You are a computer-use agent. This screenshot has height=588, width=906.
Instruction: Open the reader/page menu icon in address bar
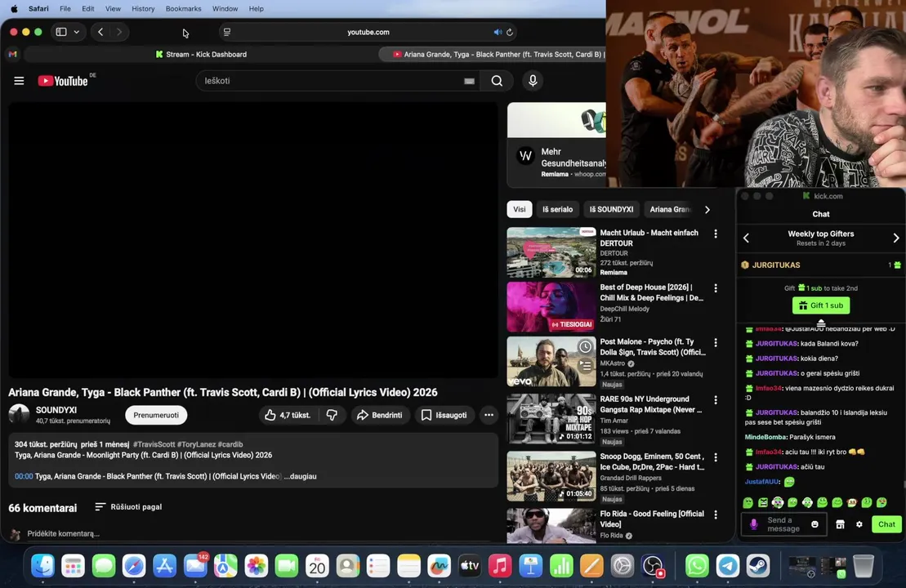coord(227,33)
